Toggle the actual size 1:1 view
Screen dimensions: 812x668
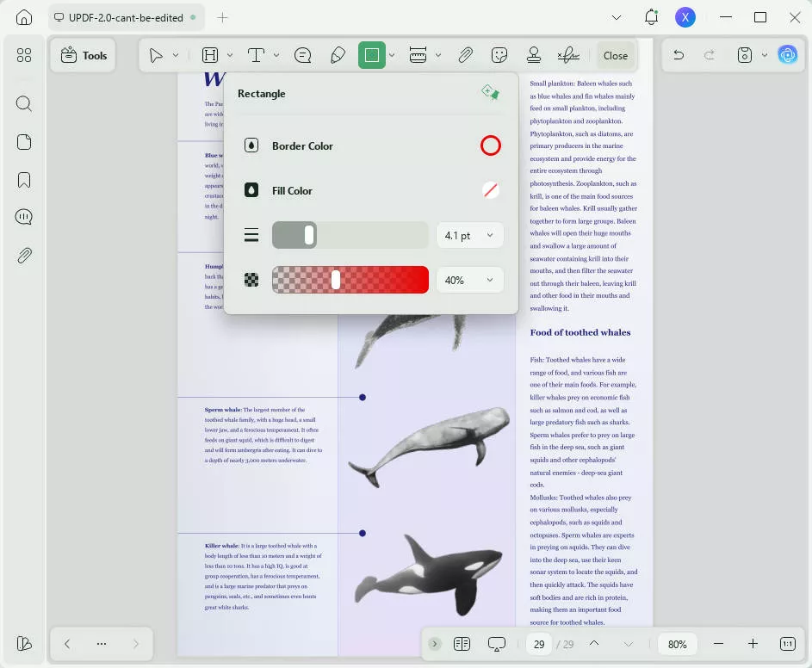(787, 644)
